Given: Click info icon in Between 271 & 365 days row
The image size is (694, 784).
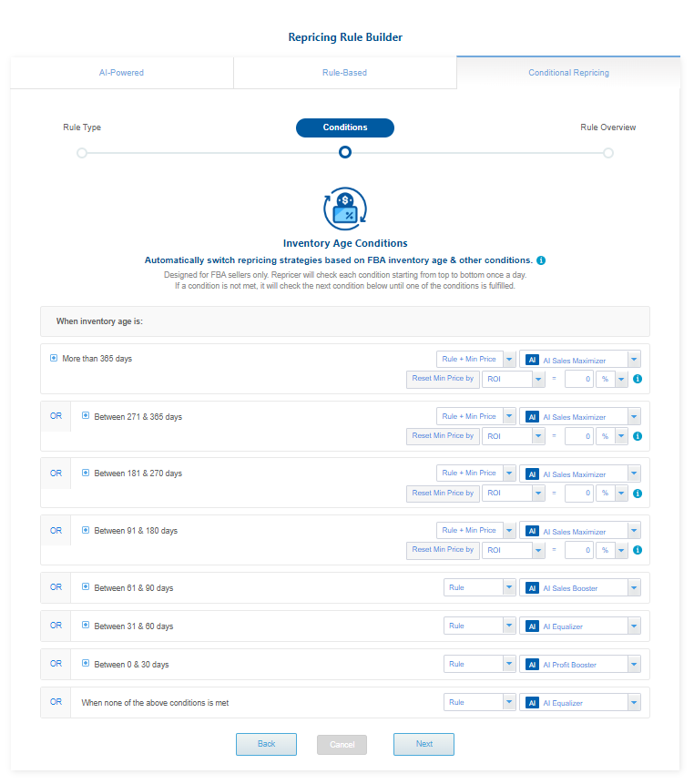Looking at the screenshot, I should (x=638, y=436).
